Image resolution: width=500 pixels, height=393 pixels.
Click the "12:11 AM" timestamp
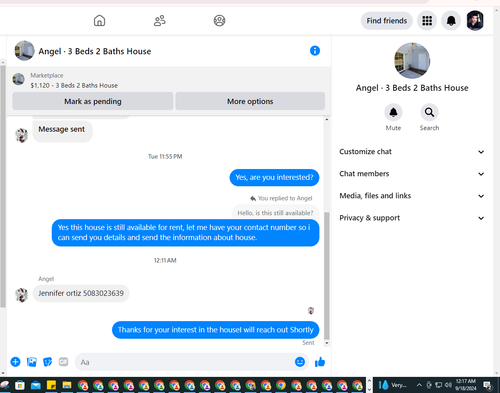point(165,260)
